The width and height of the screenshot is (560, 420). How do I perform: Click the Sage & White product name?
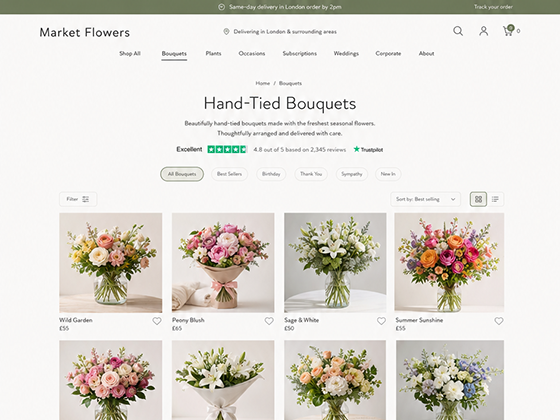coord(301,320)
